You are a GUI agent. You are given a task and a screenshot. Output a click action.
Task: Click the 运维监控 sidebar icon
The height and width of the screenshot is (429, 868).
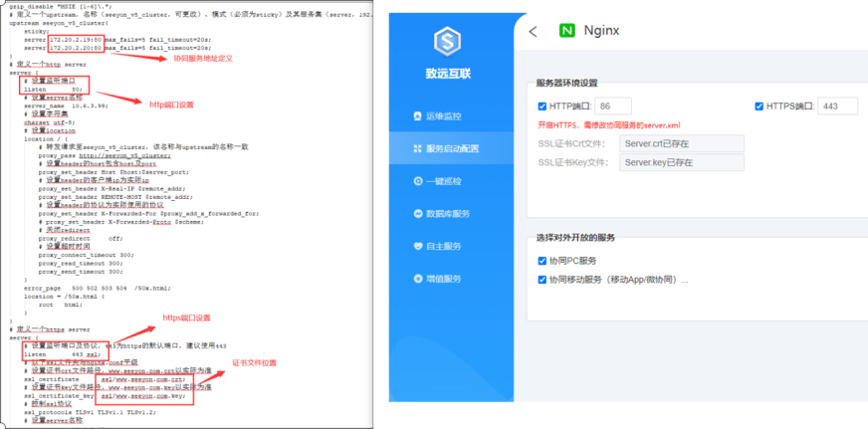[418, 116]
